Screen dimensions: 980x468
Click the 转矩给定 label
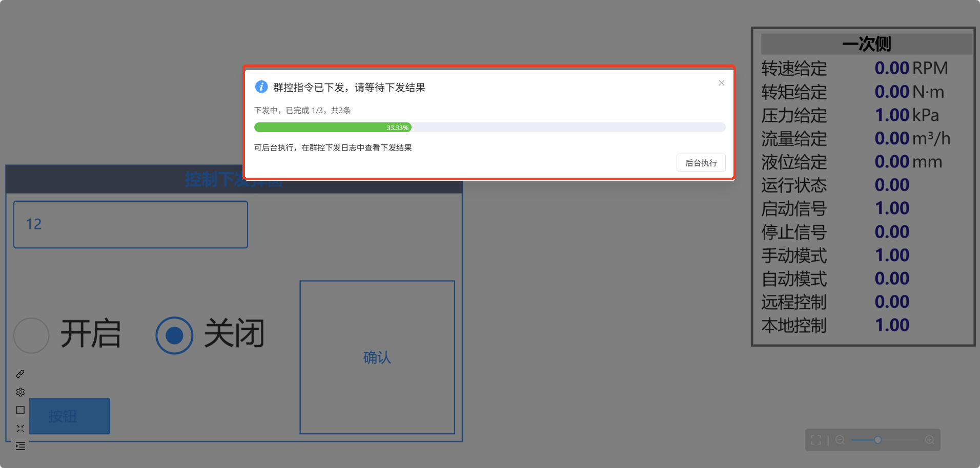click(x=794, y=92)
